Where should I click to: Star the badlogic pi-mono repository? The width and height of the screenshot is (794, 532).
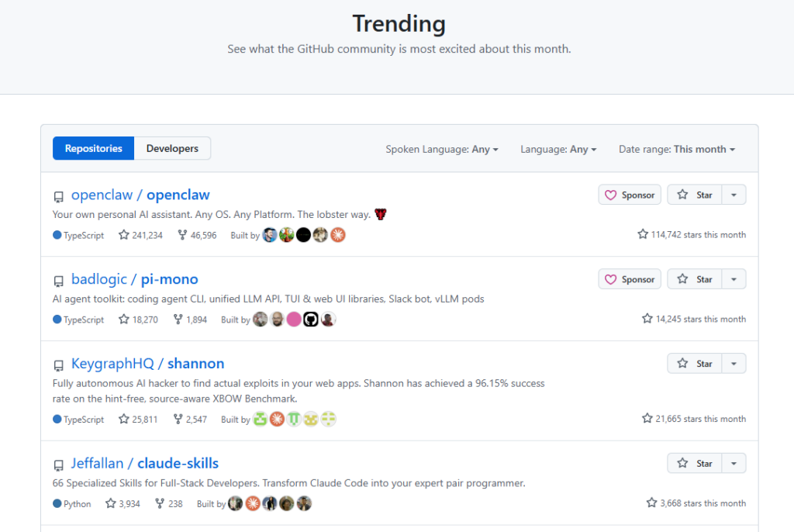click(695, 280)
